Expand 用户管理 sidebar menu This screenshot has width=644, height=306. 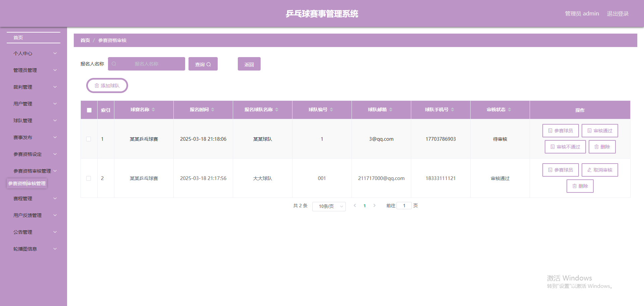pyautogui.click(x=34, y=104)
